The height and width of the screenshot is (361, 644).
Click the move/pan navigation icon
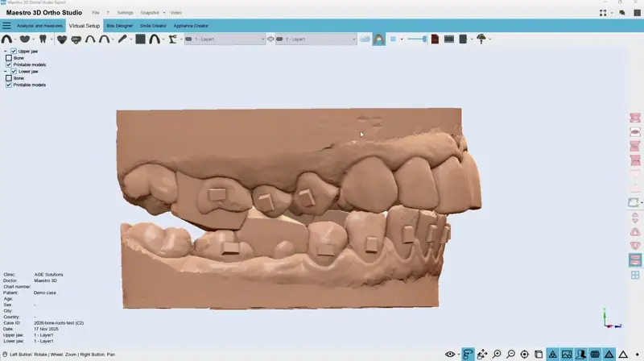pos(482,354)
